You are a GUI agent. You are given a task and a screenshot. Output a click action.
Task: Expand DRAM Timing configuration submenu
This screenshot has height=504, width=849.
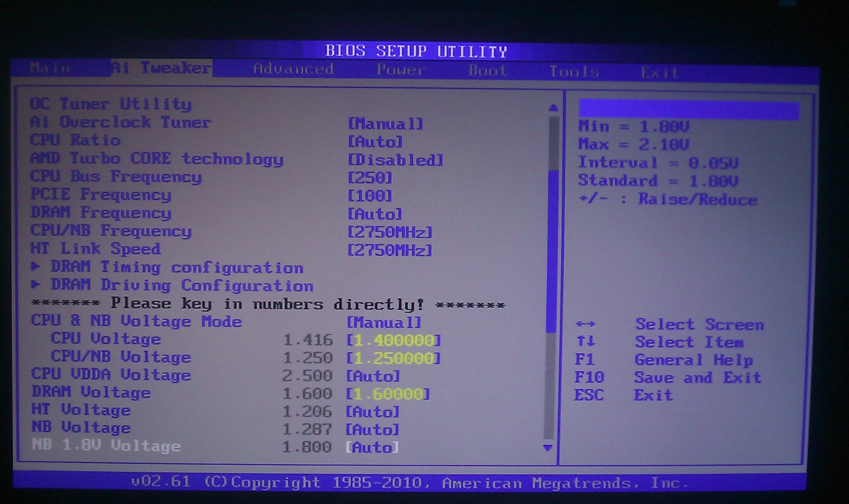pyautogui.click(x=177, y=268)
